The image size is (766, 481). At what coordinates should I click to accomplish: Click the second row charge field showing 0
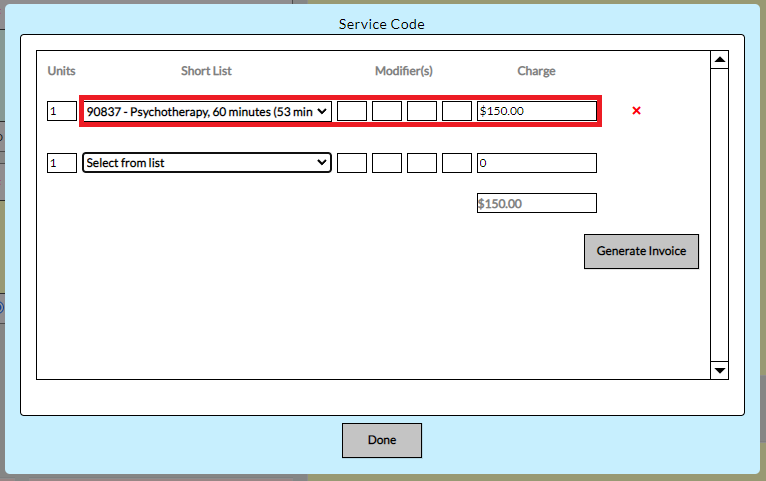[x=537, y=163]
